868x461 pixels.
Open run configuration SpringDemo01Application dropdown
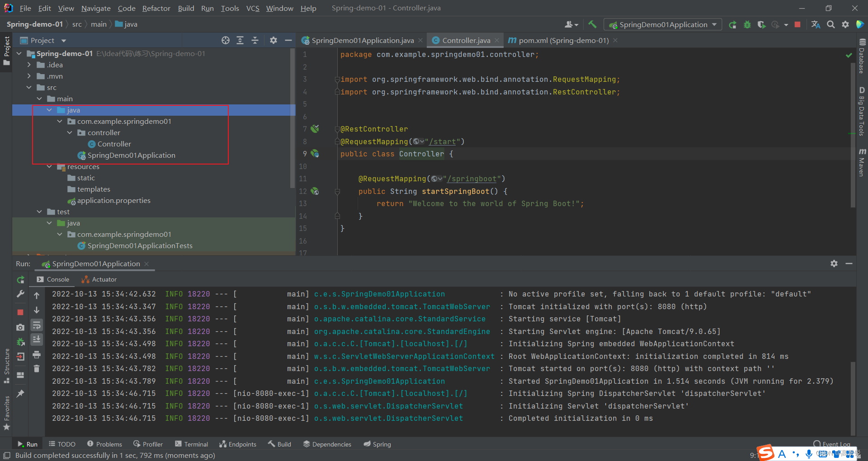[x=663, y=24]
